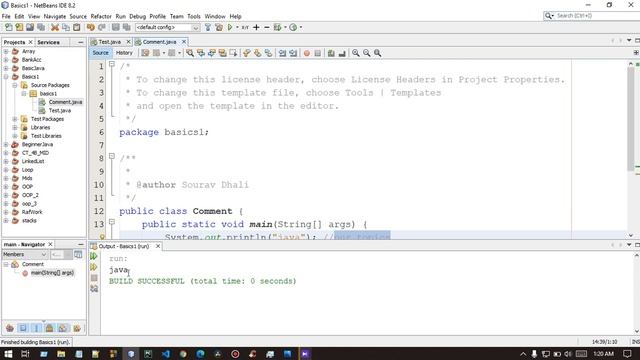Toggle Fully Qualified Names filter in Navigator
640x360 pixels.
pos(77,328)
